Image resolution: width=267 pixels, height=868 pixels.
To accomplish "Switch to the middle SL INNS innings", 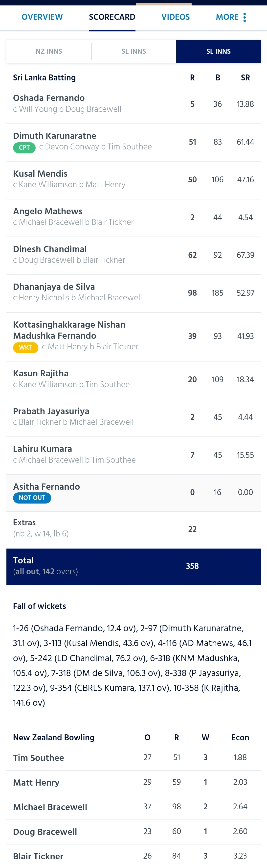I will coord(134,51).
